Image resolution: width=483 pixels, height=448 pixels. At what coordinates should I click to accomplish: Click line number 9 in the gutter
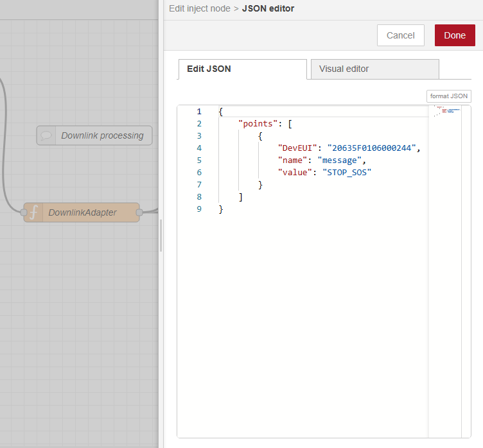199,209
